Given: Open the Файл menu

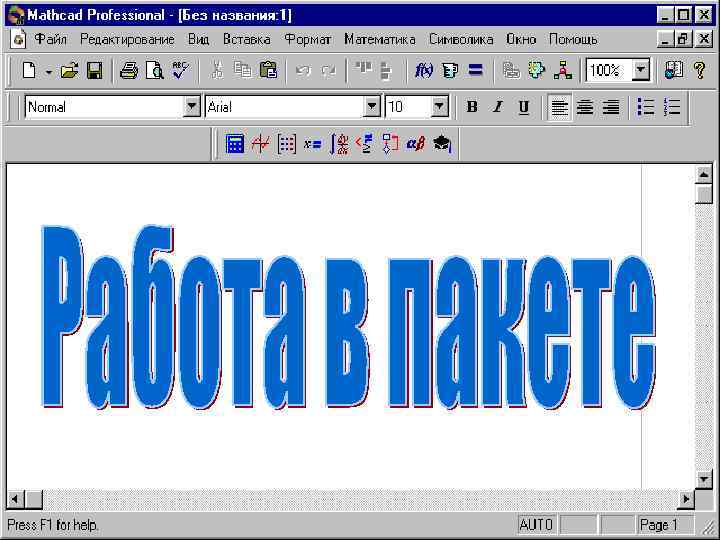Looking at the screenshot, I should (50, 39).
